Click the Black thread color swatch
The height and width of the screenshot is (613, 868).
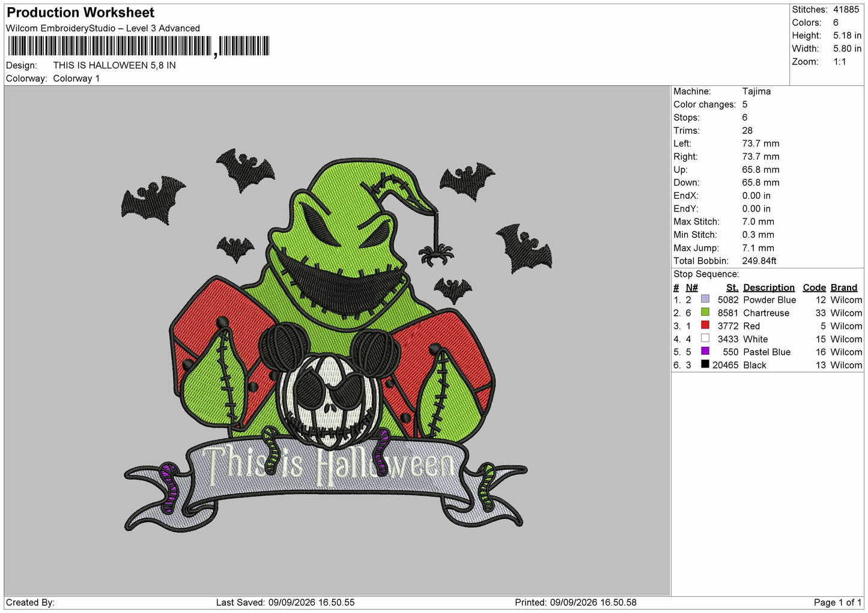[x=705, y=364]
